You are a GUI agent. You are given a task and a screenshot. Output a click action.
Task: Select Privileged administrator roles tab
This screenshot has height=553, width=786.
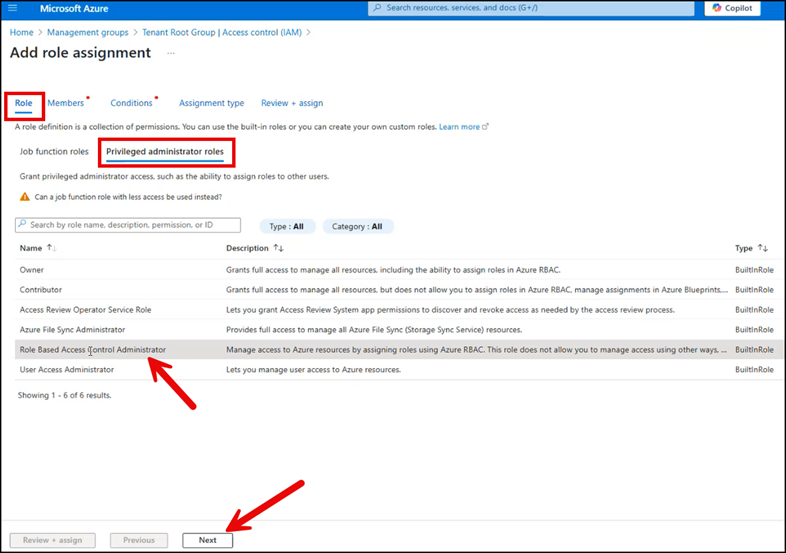[165, 151]
